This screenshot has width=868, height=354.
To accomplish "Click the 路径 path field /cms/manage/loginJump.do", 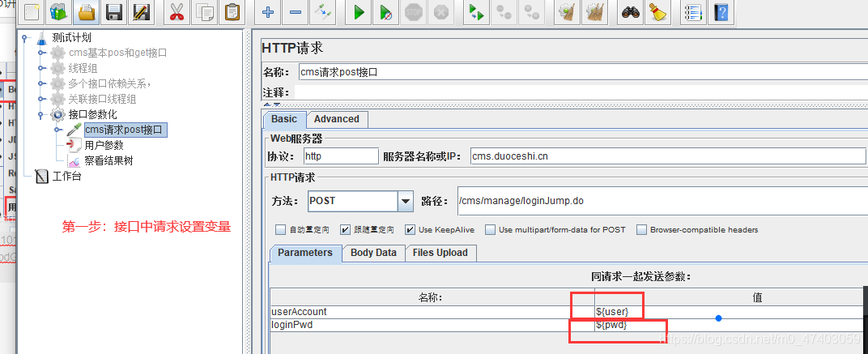I will [662, 201].
